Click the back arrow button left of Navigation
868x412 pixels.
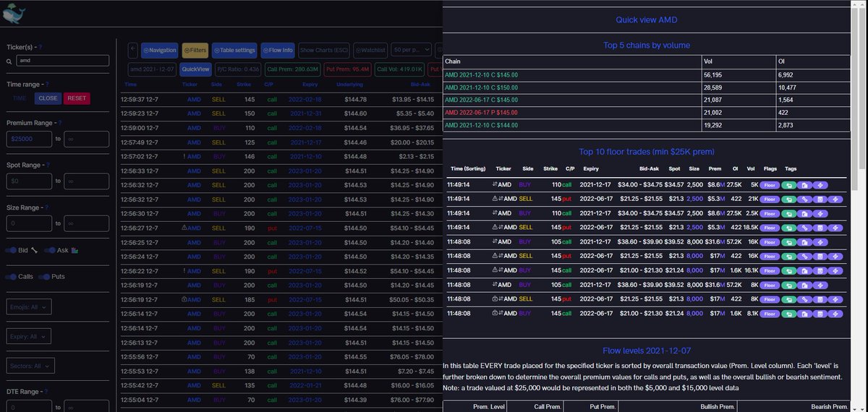pos(132,50)
